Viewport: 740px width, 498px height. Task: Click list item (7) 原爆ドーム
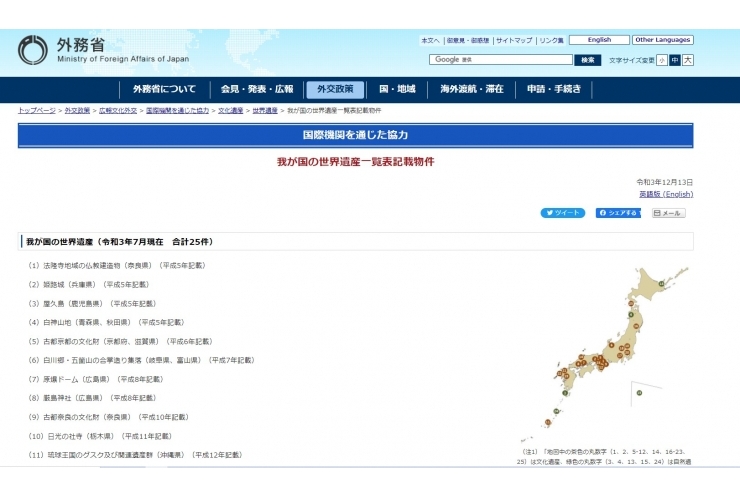pos(96,379)
